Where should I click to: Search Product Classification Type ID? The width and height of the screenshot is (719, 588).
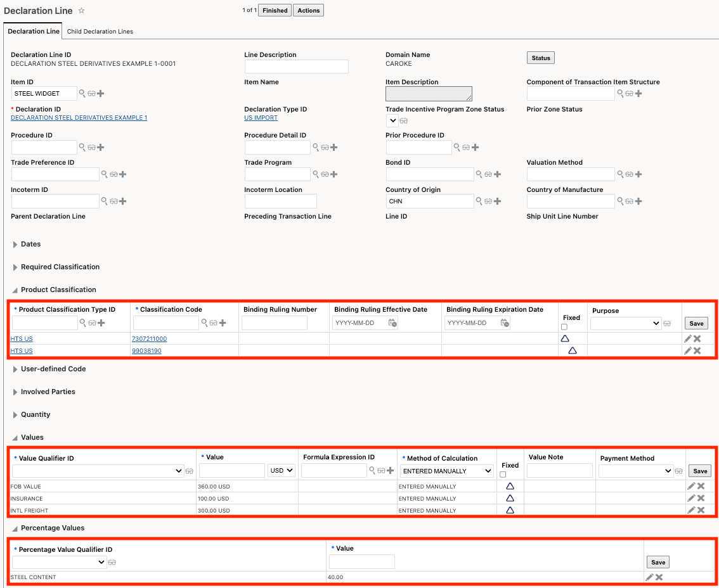point(82,323)
